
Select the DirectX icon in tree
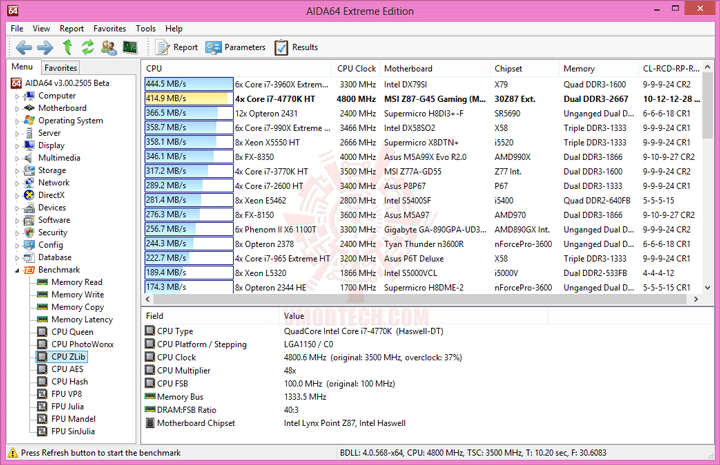[29, 195]
